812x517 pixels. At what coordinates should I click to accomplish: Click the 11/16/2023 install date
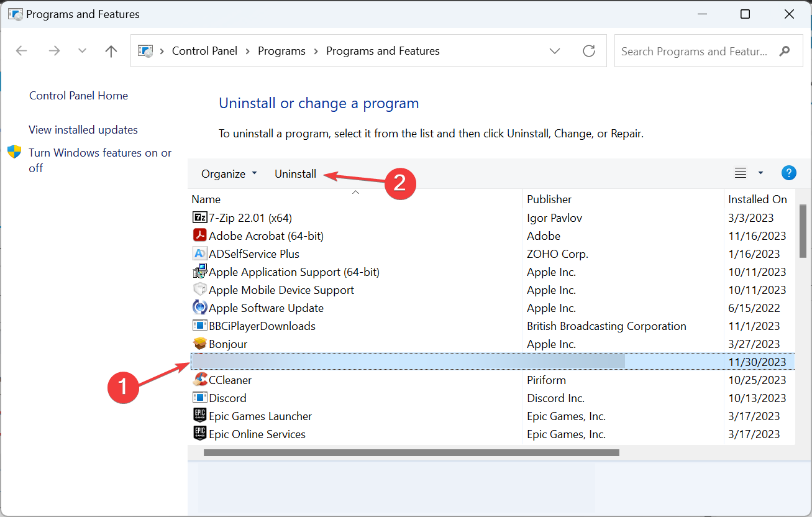pos(757,236)
